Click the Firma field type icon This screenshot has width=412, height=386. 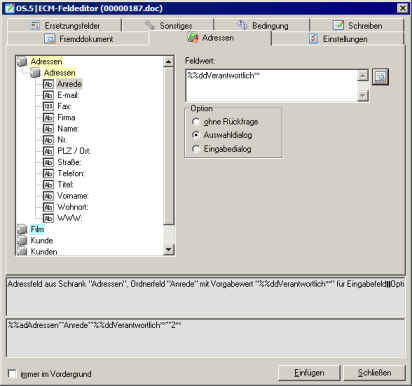click(x=48, y=118)
